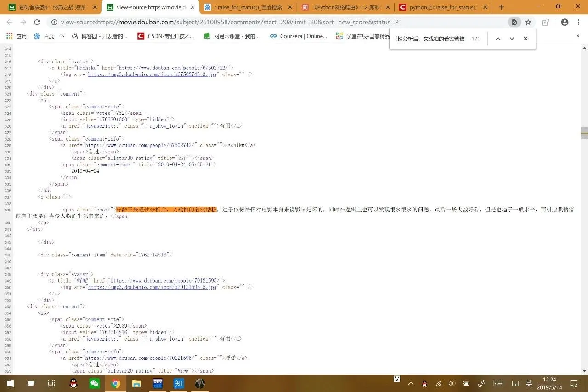Screen dimensions: 588x392
Task: Open the volume control in tray
Action: coord(452,383)
